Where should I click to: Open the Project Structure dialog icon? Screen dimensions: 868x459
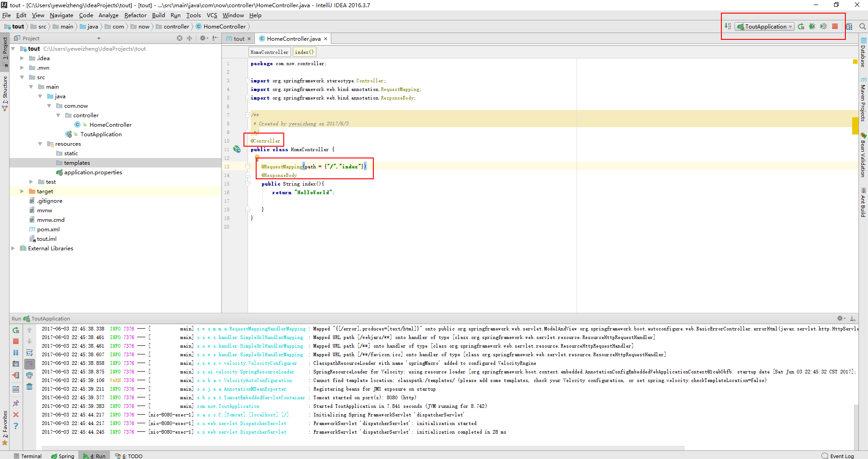(849, 26)
